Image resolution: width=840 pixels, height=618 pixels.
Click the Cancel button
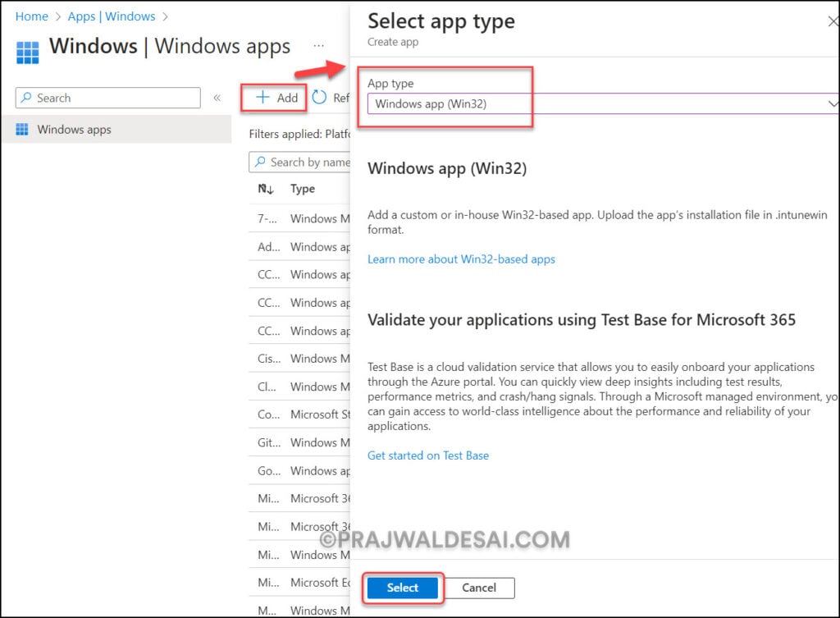point(479,588)
